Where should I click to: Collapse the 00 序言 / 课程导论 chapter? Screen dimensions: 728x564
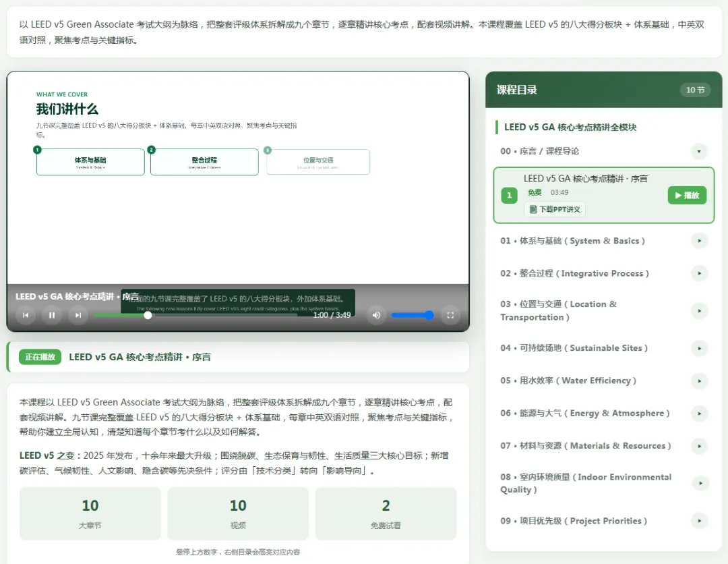pyautogui.click(x=699, y=151)
